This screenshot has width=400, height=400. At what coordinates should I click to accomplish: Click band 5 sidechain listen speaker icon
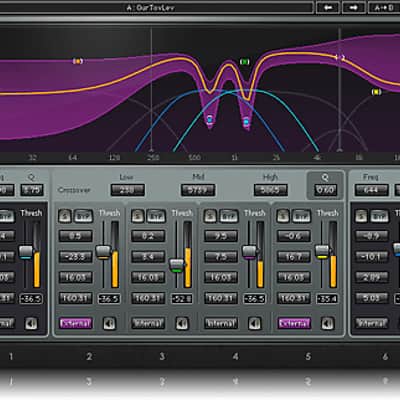pyautogui.click(x=327, y=323)
